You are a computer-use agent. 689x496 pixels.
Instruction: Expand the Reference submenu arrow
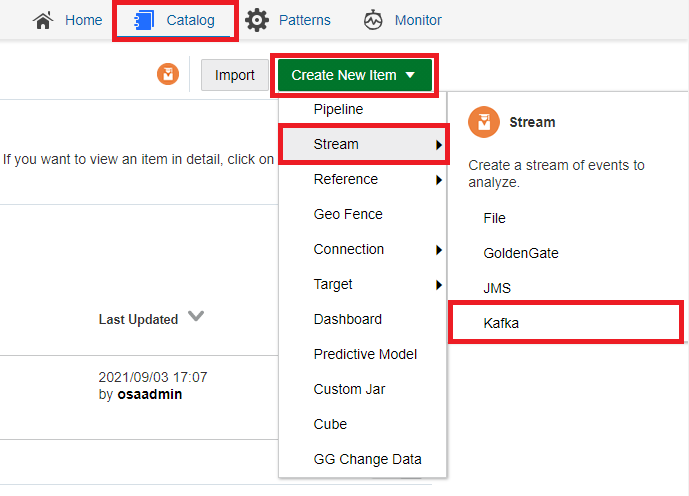pyautogui.click(x=438, y=180)
